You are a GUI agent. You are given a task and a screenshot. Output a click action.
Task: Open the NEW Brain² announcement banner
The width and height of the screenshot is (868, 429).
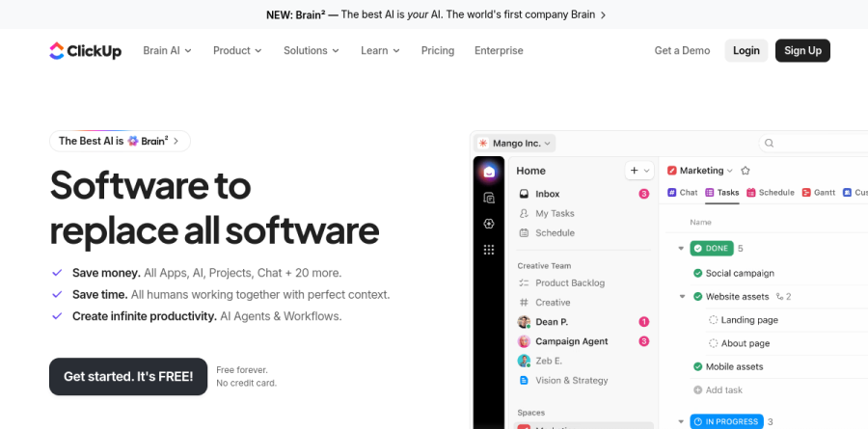[436, 15]
